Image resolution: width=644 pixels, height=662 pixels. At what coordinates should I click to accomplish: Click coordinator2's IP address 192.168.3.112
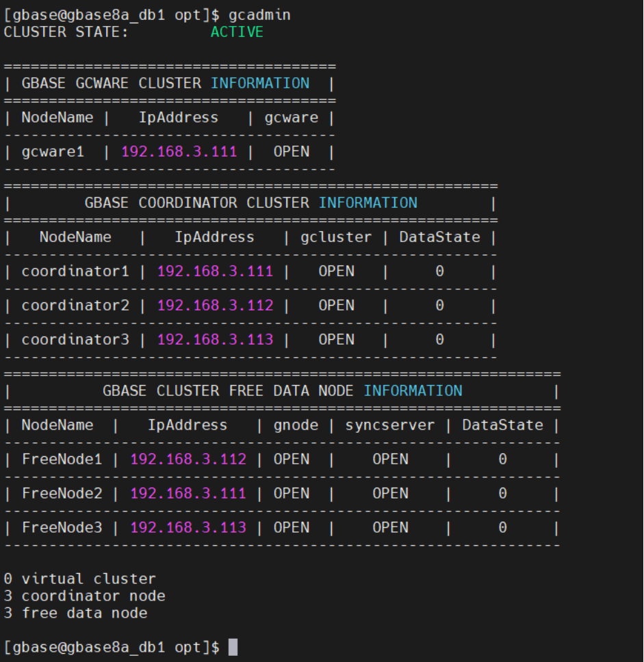(x=215, y=305)
